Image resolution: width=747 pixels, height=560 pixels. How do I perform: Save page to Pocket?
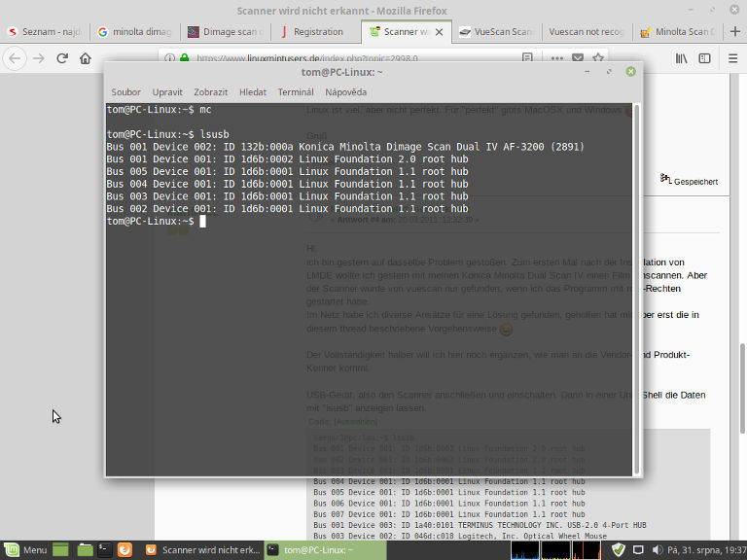click(x=578, y=58)
